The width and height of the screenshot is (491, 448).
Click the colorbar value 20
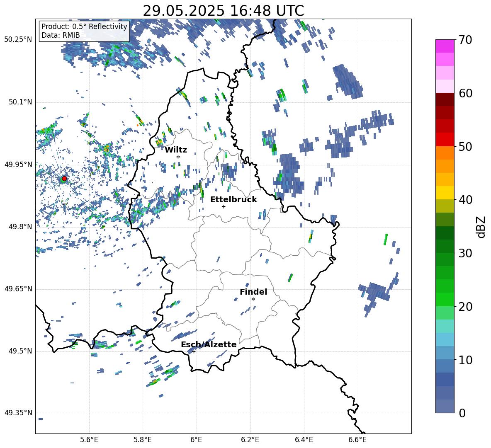coord(465,307)
